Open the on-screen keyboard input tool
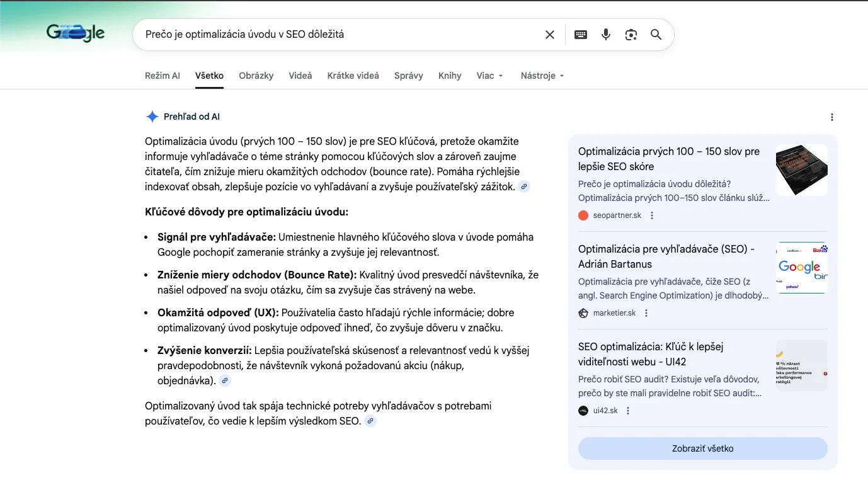This screenshot has width=868, height=480. 581,35
